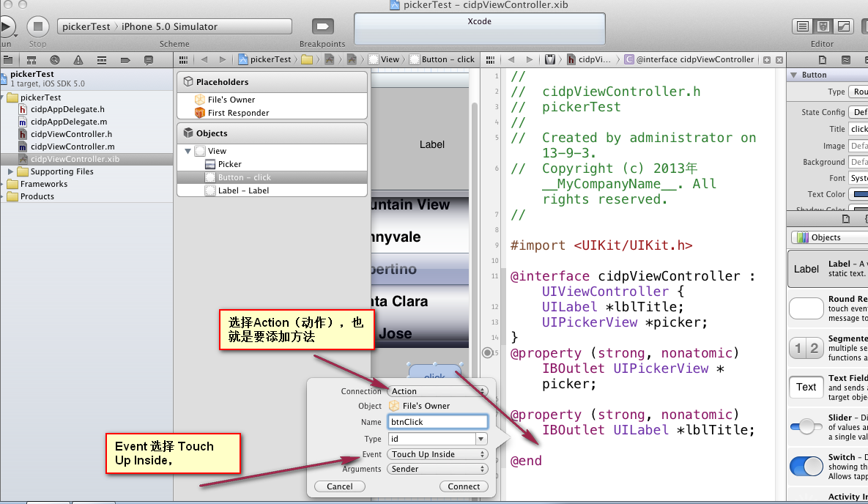Open the Project navigator
Image resolution: width=868 pixels, height=504 pixels.
[8, 60]
